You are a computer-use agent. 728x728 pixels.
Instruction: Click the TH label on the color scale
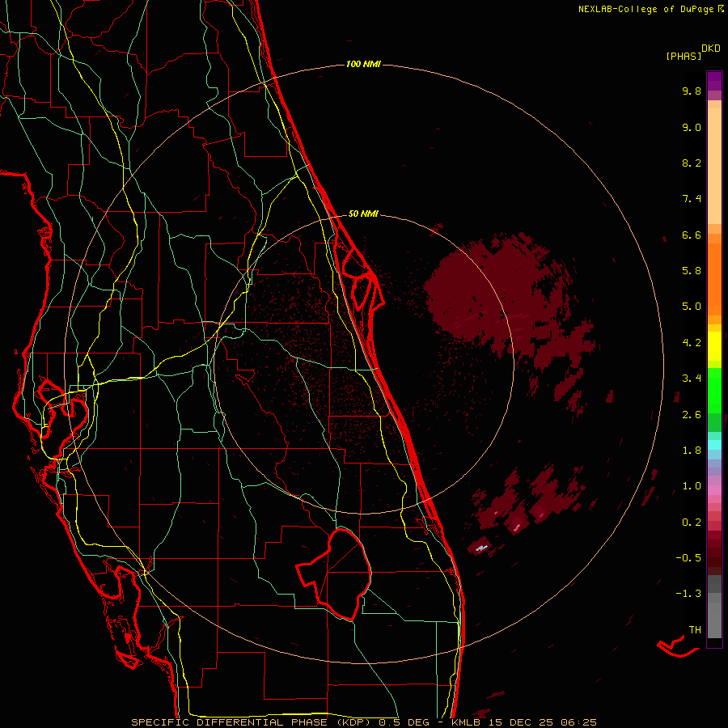(695, 630)
